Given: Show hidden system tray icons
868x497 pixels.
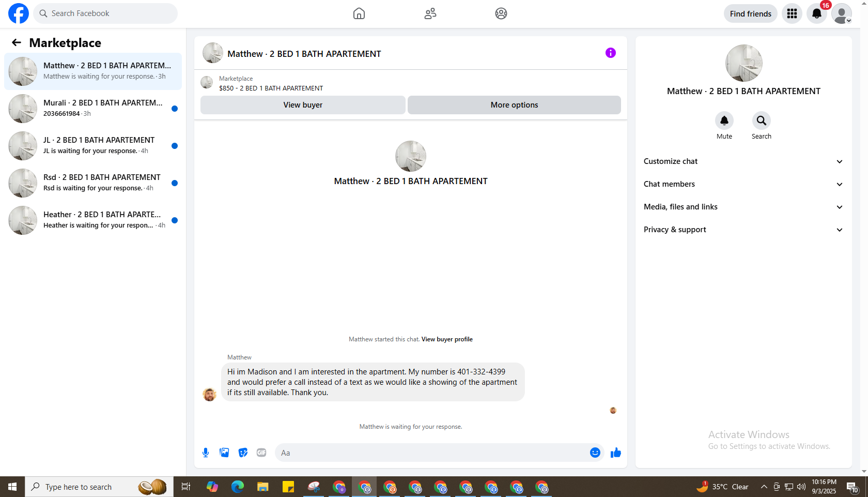Looking at the screenshot, I should (x=764, y=487).
